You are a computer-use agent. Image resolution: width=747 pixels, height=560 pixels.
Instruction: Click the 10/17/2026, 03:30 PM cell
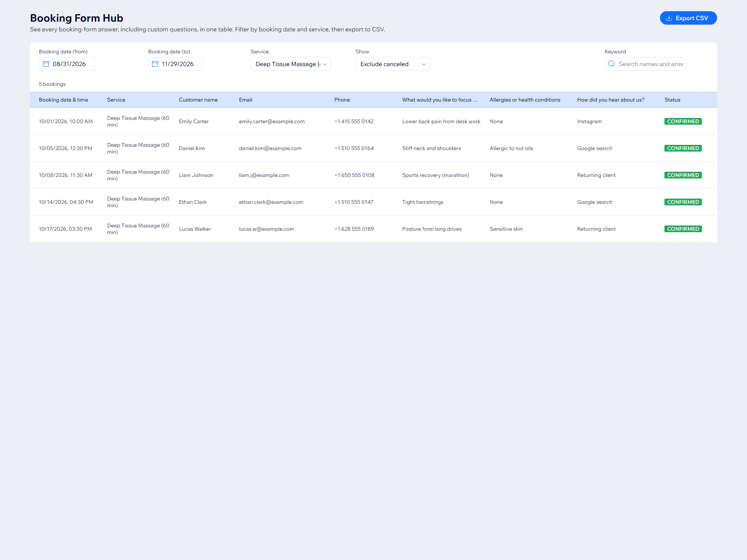point(65,229)
